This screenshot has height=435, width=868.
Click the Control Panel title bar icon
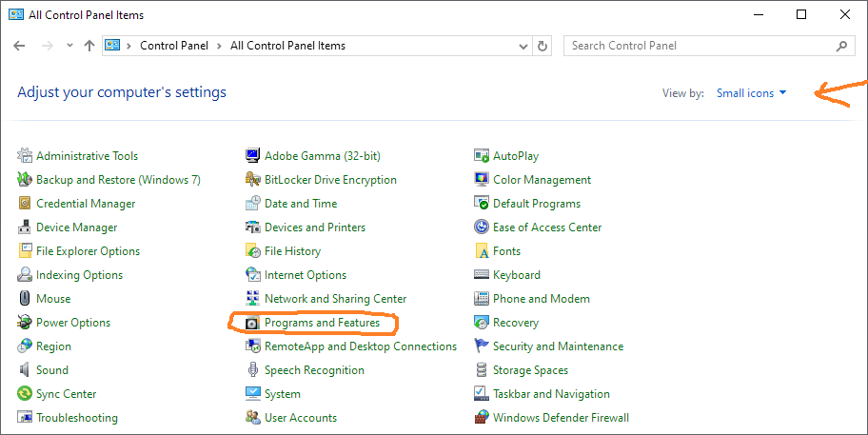pyautogui.click(x=16, y=15)
